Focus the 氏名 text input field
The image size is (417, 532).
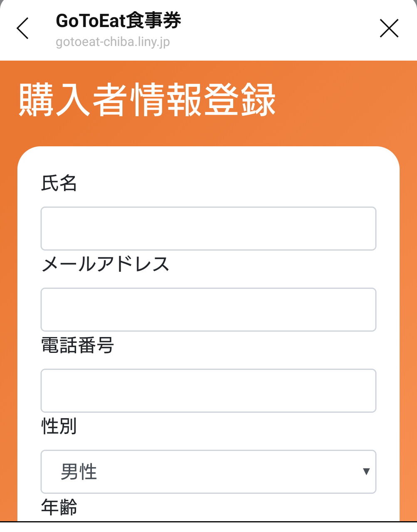coord(208,229)
